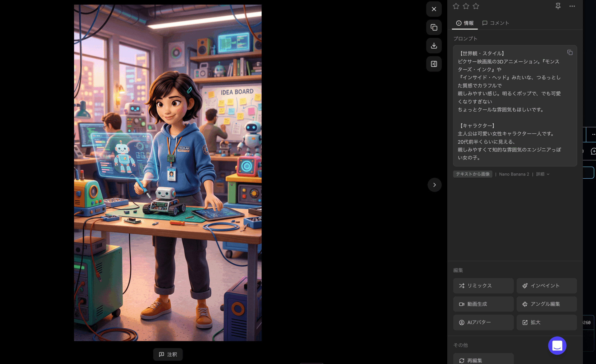Viewport: 596px width, 364px height.
Task: Go to next image arrow
Action: click(434, 185)
